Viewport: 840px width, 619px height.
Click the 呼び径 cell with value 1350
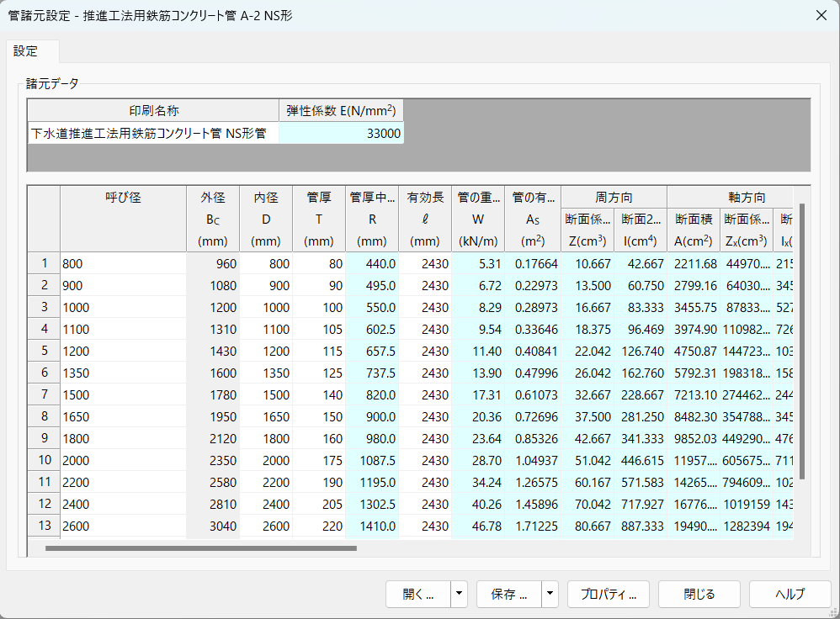(123, 373)
